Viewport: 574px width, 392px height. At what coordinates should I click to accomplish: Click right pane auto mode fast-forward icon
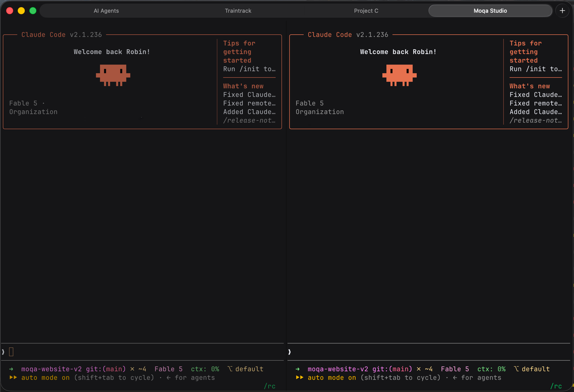click(299, 378)
